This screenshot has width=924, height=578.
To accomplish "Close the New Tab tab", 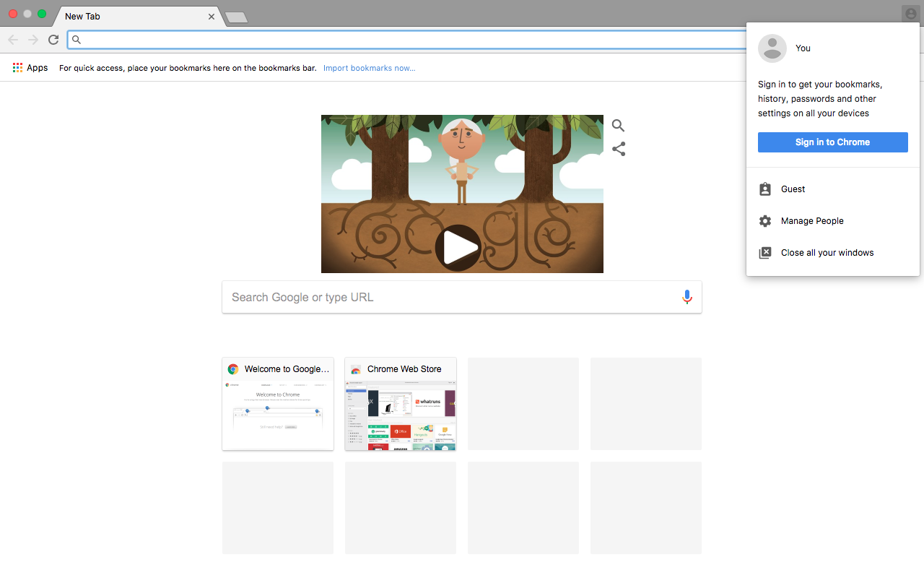I will coord(212,16).
